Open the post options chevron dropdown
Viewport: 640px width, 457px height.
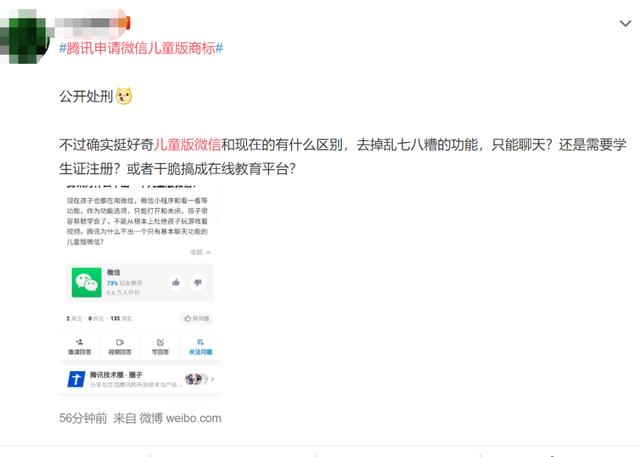(625, 24)
